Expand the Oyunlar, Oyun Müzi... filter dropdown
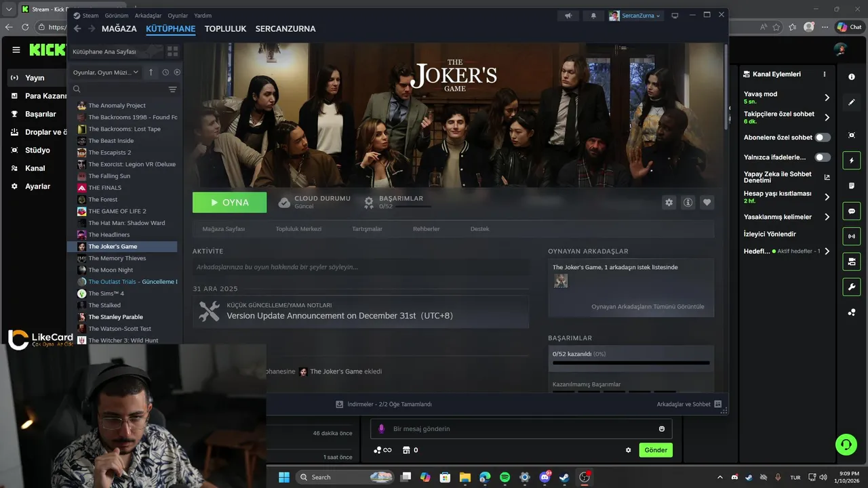The height and width of the screenshot is (488, 868). pyautogui.click(x=106, y=73)
